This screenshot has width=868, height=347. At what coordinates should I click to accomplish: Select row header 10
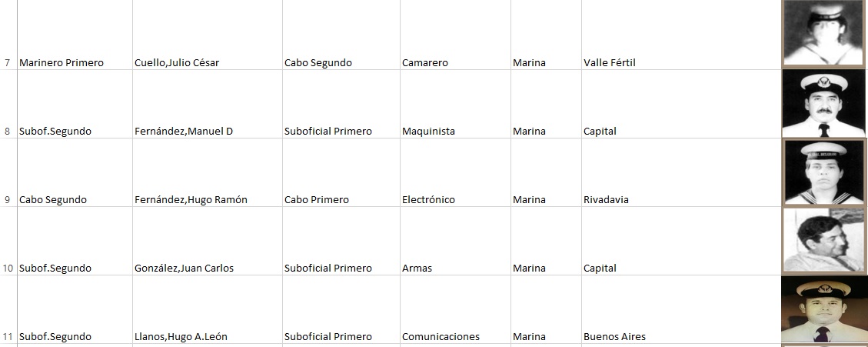click(x=7, y=269)
